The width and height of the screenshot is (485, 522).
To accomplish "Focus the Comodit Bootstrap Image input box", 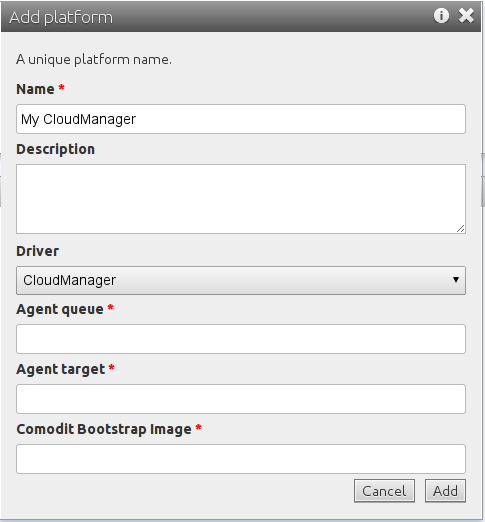I will coord(241,459).
